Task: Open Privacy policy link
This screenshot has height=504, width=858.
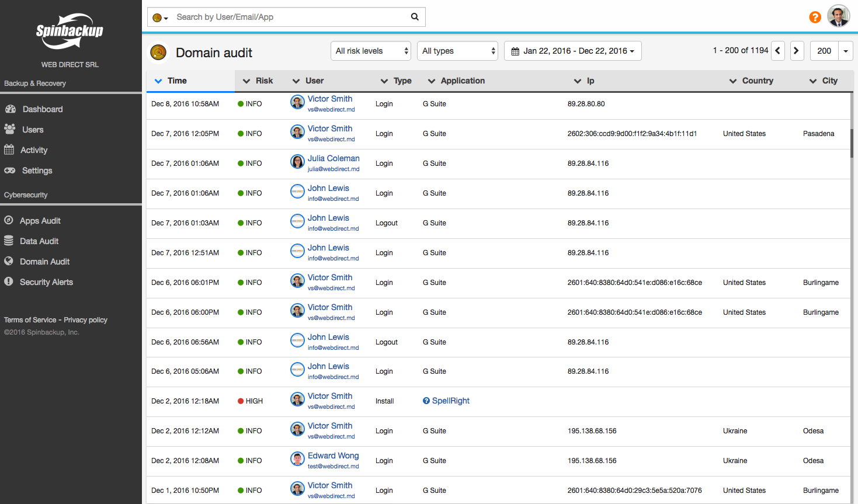Action: 85,320
